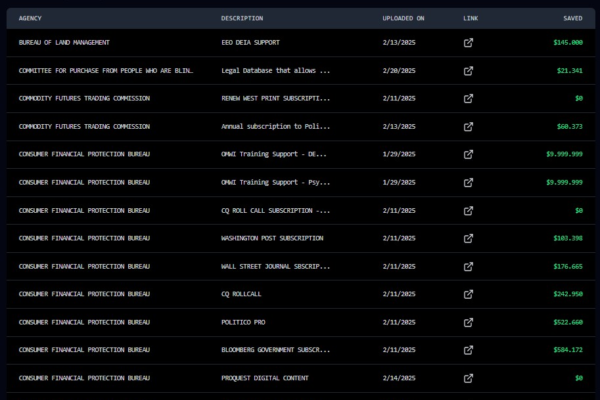Click saved amount in OMWI Training Support - DE... row
Viewport: 600px width, 400px height.
coord(564,154)
